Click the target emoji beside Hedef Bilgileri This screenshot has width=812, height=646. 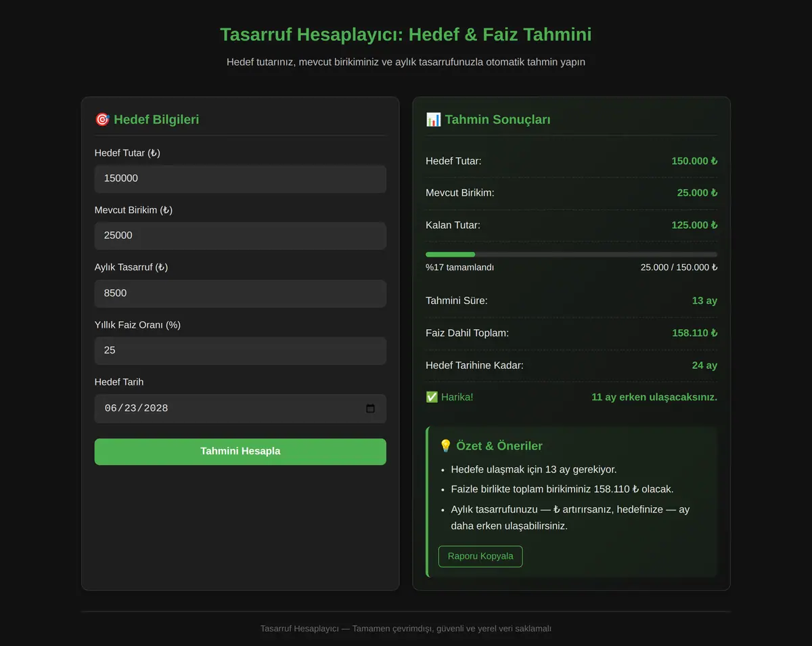[x=102, y=119]
